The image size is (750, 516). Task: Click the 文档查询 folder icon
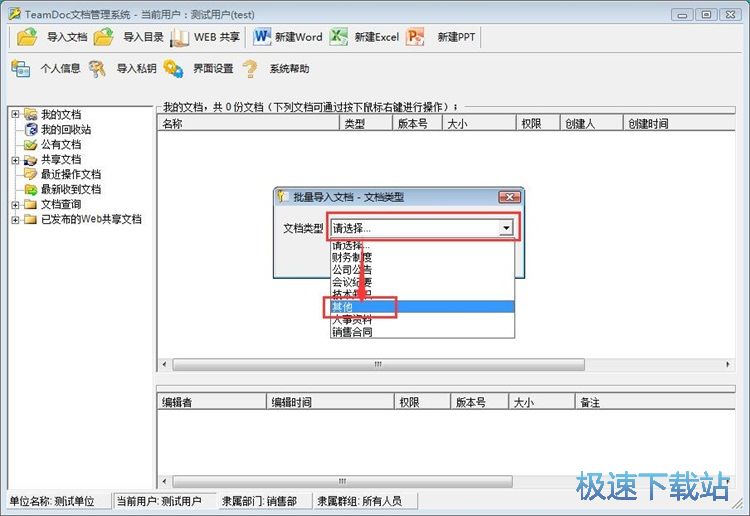click(x=31, y=205)
